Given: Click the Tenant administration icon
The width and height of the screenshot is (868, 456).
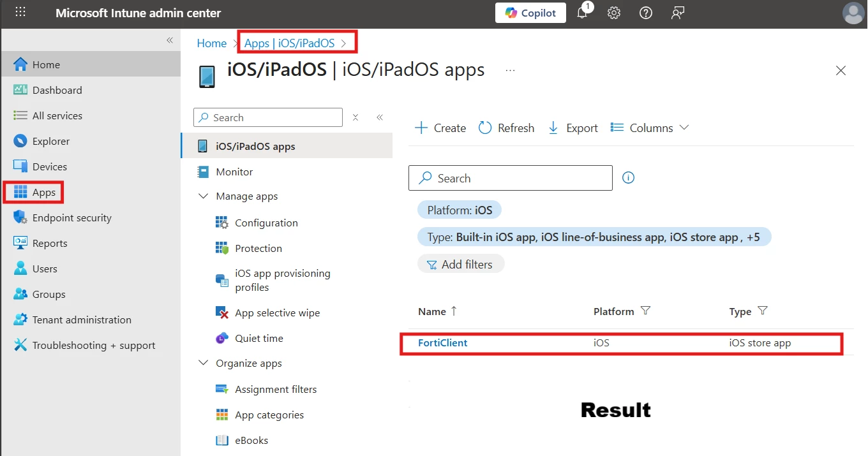Looking at the screenshot, I should [x=20, y=320].
